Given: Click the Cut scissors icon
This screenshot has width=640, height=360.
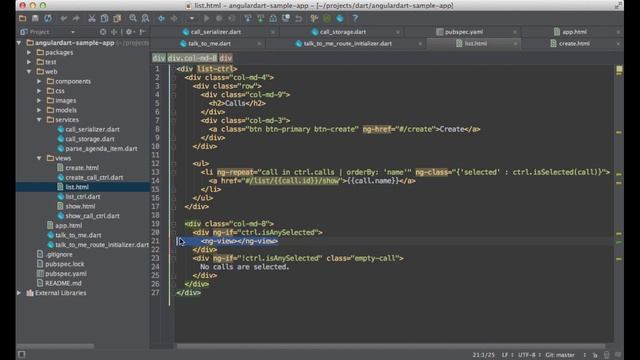Looking at the screenshot, I should coord(92,18).
